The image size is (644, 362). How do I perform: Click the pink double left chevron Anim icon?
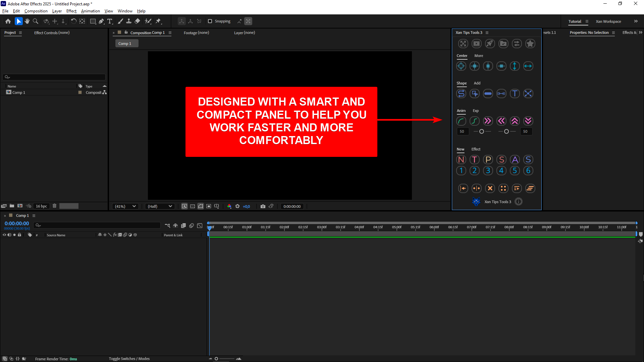pos(501,121)
